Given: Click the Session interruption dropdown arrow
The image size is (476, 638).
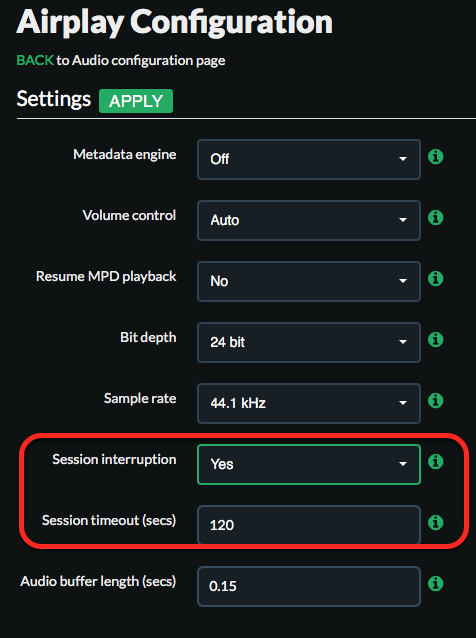Looking at the screenshot, I should tap(403, 464).
